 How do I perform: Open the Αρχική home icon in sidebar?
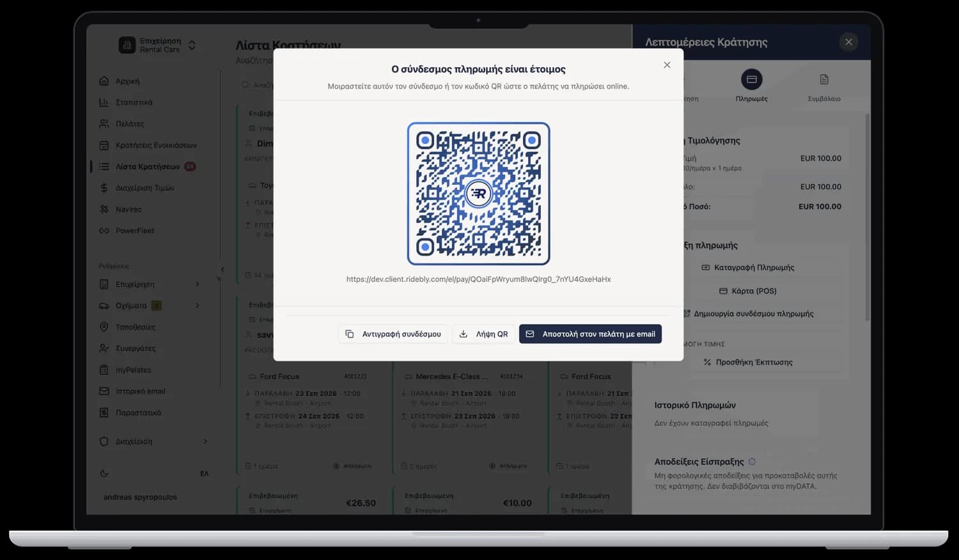pyautogui.click(x=104, y=81)
